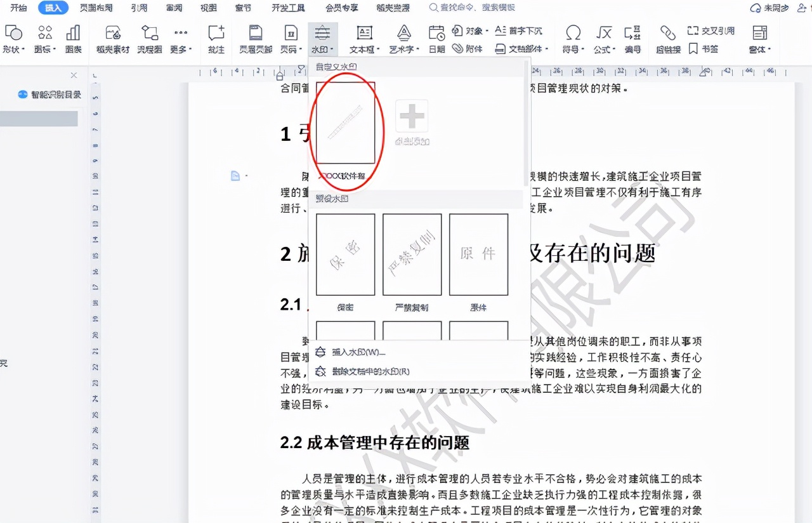
Task: Apply 首字下沉 drop cap
Action: pos(518,30)
